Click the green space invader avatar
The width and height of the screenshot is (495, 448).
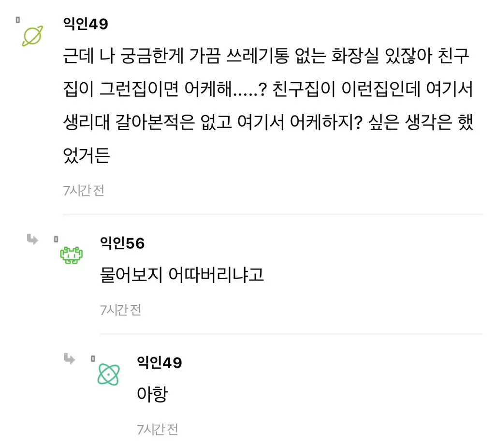72,255
